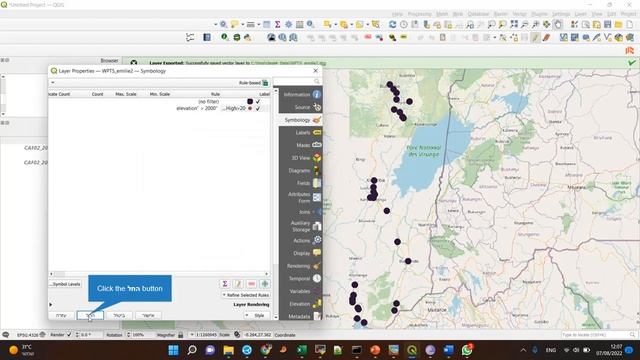640x360 pixels.
Task: Click the עזרה (Help) button
Action: [61, 315]
